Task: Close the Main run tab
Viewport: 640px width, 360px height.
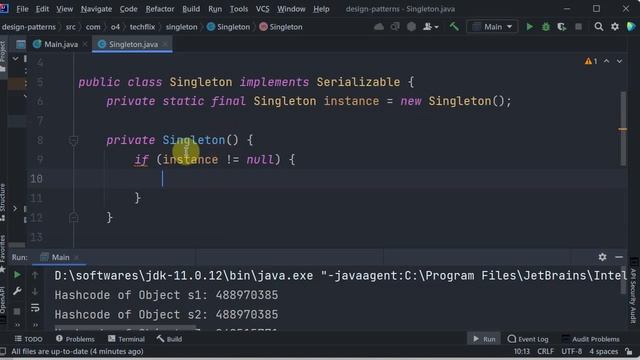Action: [x=76, y=258]
